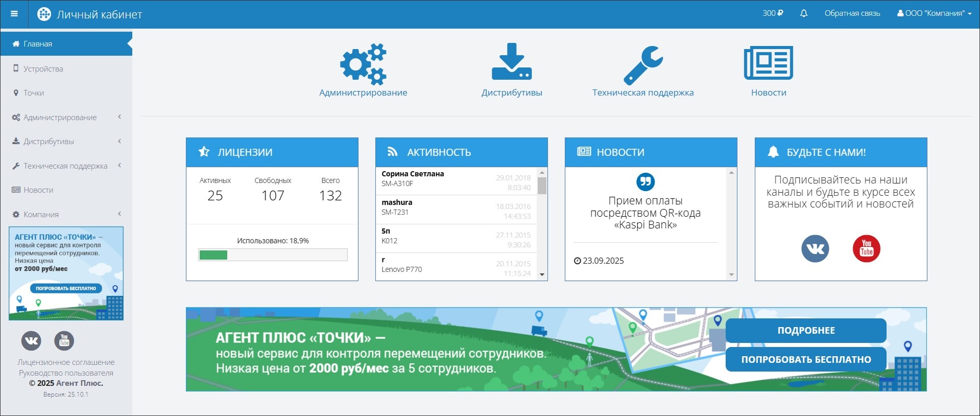Open YouTube icon in Будьте с нами panel
The image size is (980, 416).
pos(866,248)
